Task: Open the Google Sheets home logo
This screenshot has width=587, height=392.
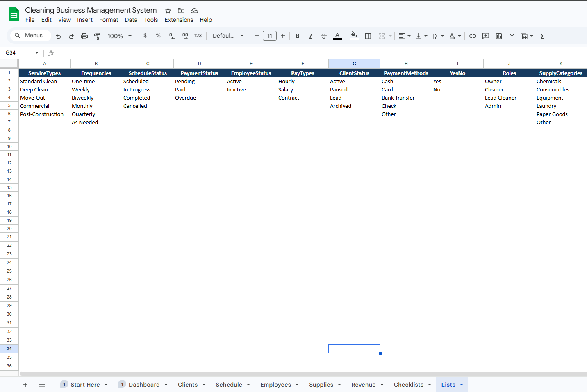Action: pyautogui.click(x=14, y=14)
